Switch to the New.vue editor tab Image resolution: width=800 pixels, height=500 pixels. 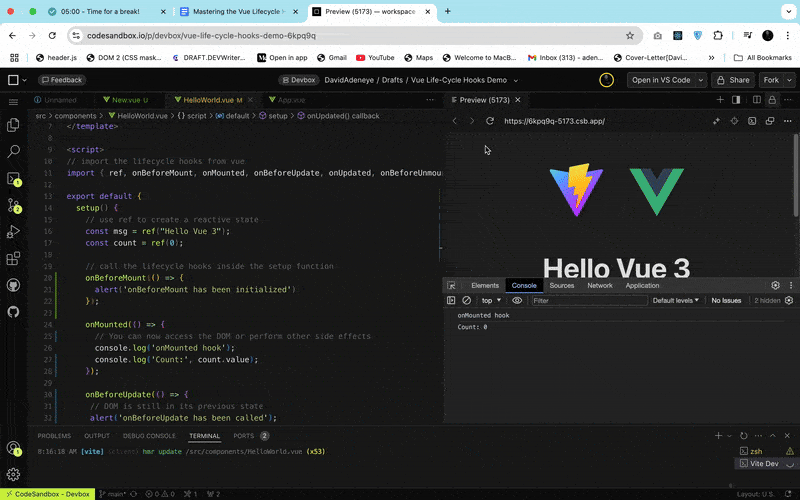click(126, 100)
